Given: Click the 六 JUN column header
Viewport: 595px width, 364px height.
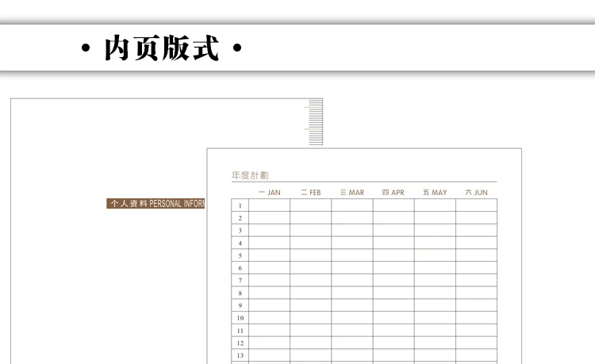Looking at the screenshot, I should (x=476, y=192).
